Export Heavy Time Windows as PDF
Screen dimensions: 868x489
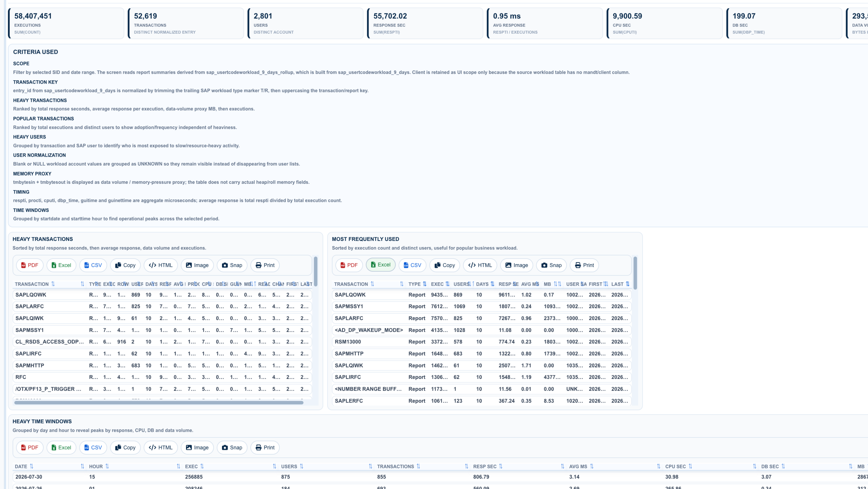coord(30,447)
